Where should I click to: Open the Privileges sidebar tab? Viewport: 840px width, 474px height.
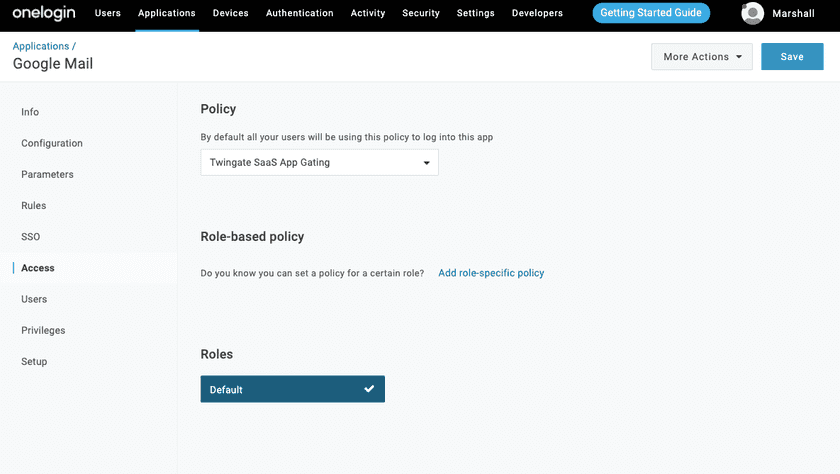pyautogui.click(x=43, y=330)
